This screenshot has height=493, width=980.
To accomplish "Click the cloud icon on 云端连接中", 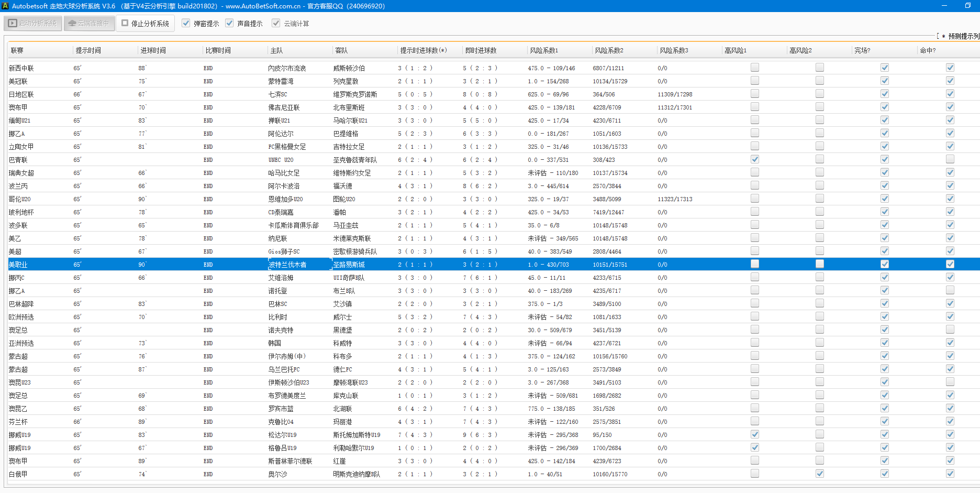I will (72, 24).
